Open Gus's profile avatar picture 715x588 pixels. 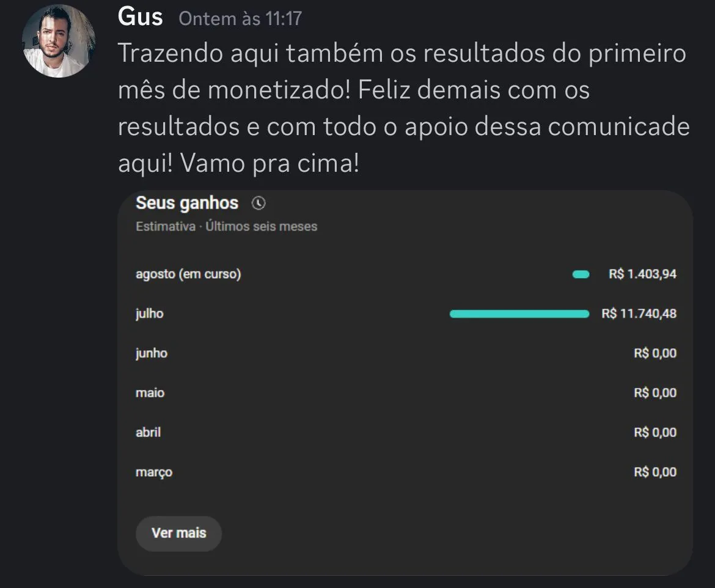(x=59, y=42)
